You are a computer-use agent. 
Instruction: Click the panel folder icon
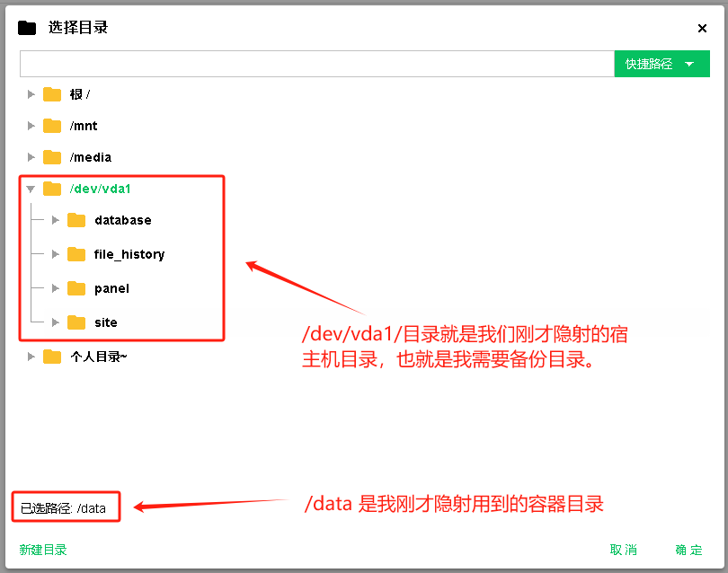[x=76, y=288]
